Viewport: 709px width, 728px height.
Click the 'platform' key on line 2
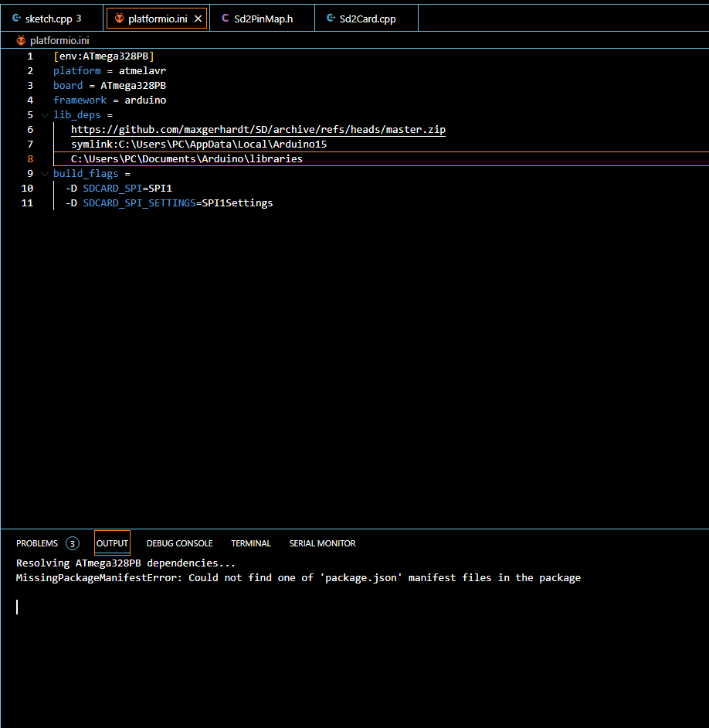pos(77,71)
